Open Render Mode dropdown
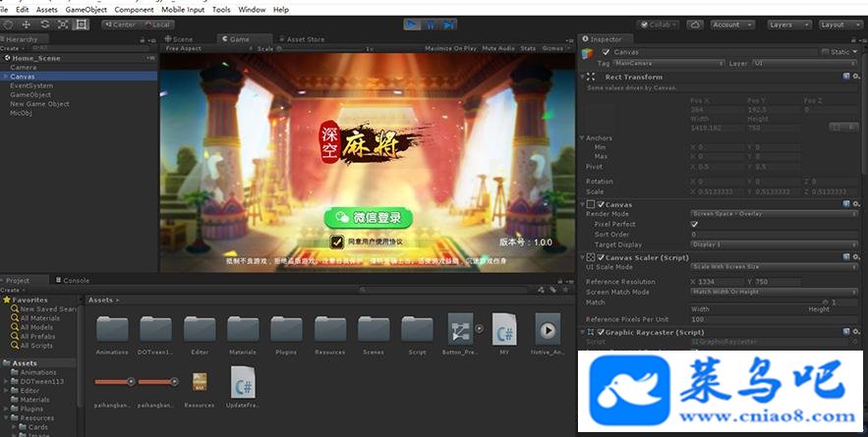 tap(775, 213)
